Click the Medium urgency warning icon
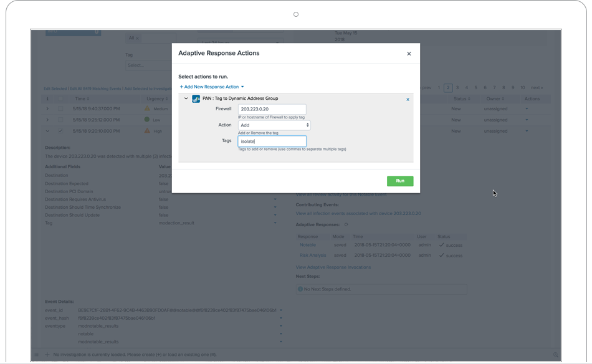 point(147,108)
